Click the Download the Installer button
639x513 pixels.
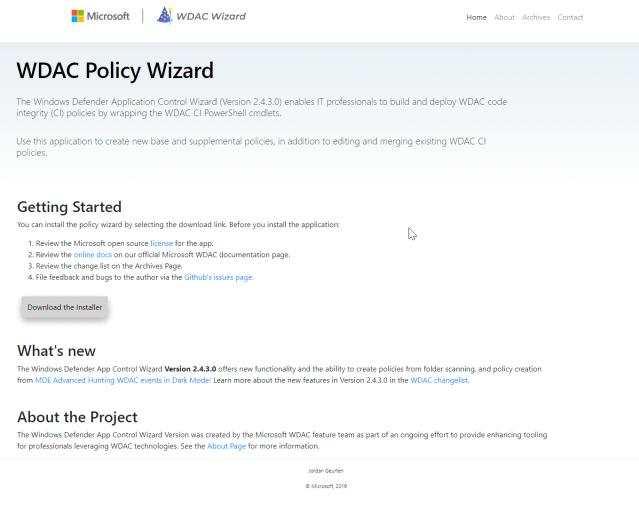65,307
